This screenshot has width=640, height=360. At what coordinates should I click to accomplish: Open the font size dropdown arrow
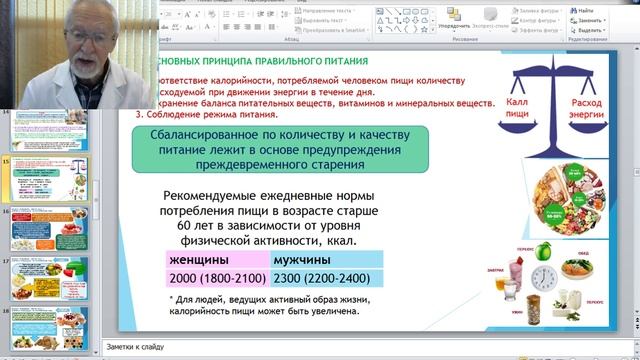(179, 14)
